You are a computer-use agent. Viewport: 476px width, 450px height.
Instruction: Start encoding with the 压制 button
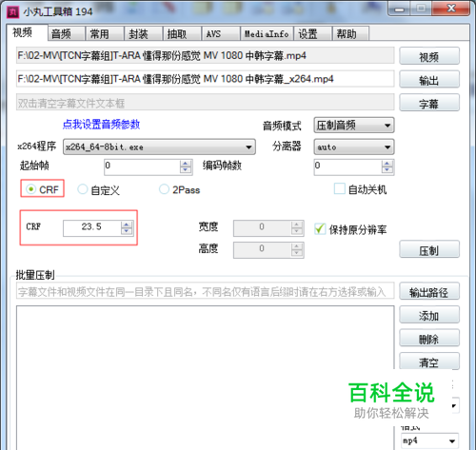429,249
